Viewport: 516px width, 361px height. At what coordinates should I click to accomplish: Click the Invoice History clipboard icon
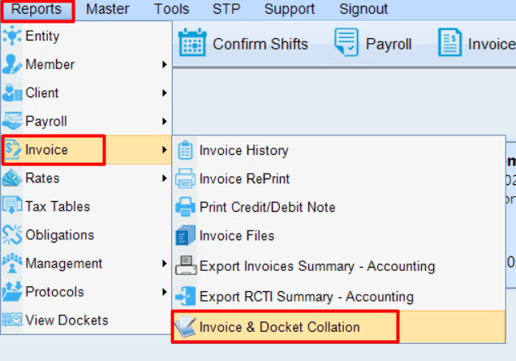[x=185, y=150]
